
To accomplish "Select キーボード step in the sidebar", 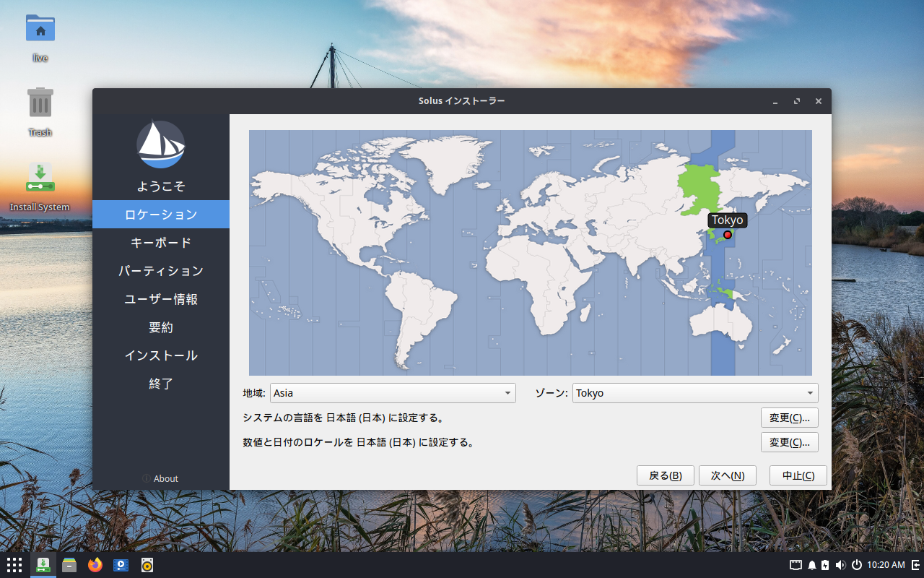I will tap(161, 243).
